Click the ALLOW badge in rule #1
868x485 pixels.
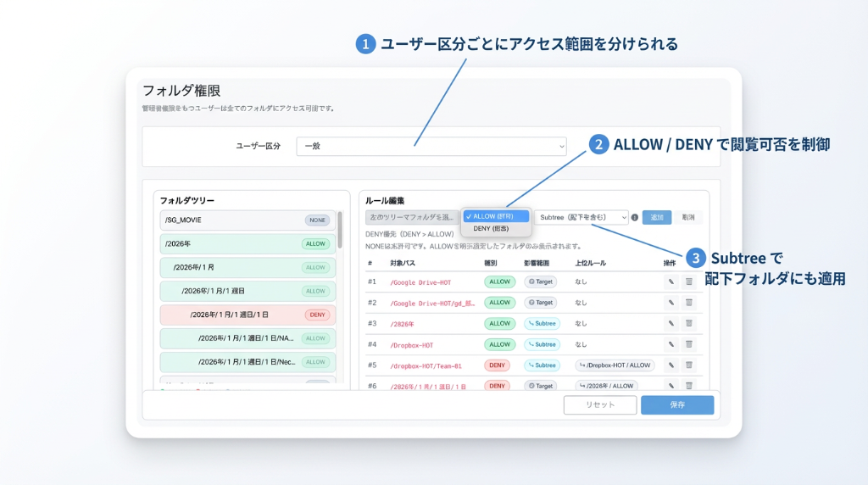click(499, 282)
